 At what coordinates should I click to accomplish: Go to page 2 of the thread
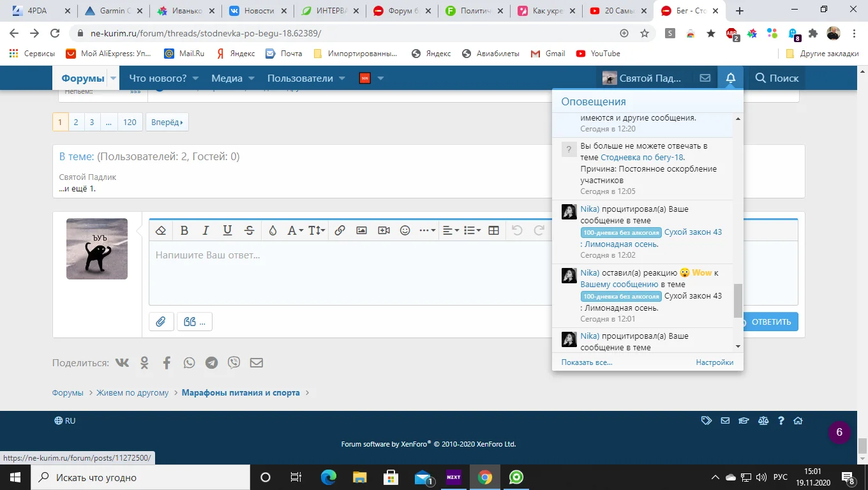[76, 122]
